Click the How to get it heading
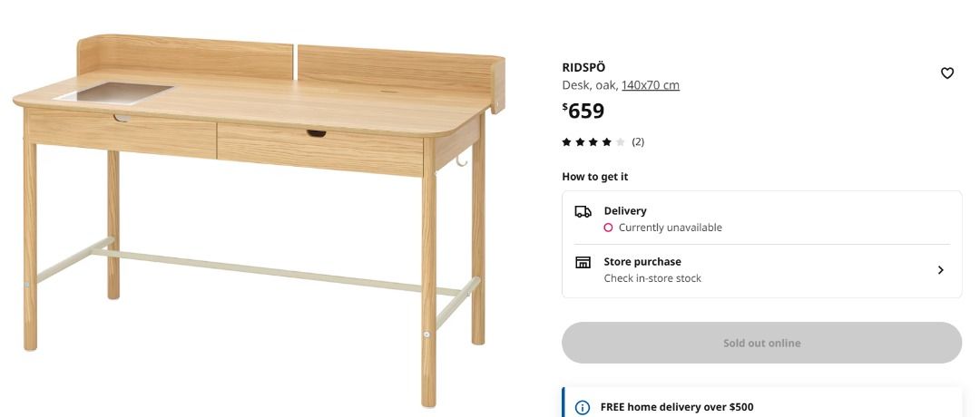This screenshot has height=417, width=980. tap(594, 177)
